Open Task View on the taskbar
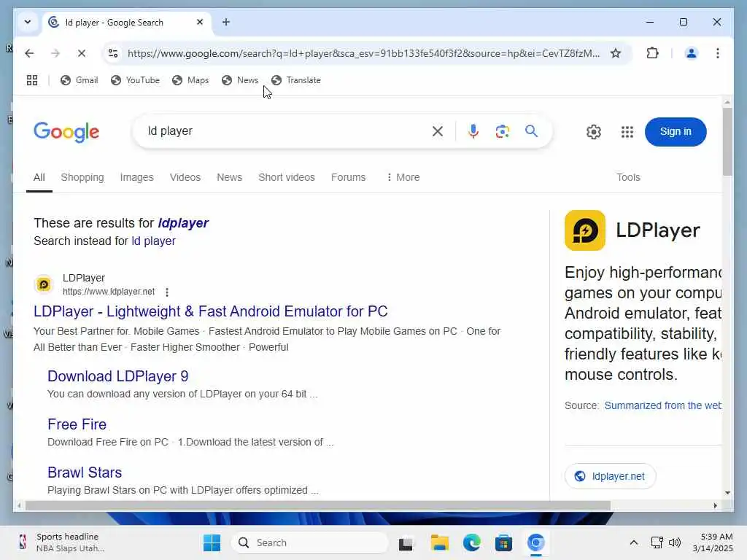This screenshot has height=560, width=747. pos(406,542)
